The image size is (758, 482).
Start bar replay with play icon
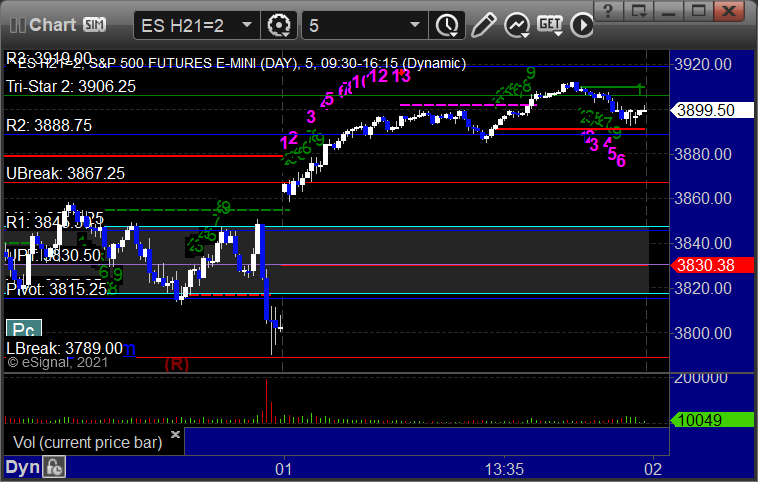[582, 25]
